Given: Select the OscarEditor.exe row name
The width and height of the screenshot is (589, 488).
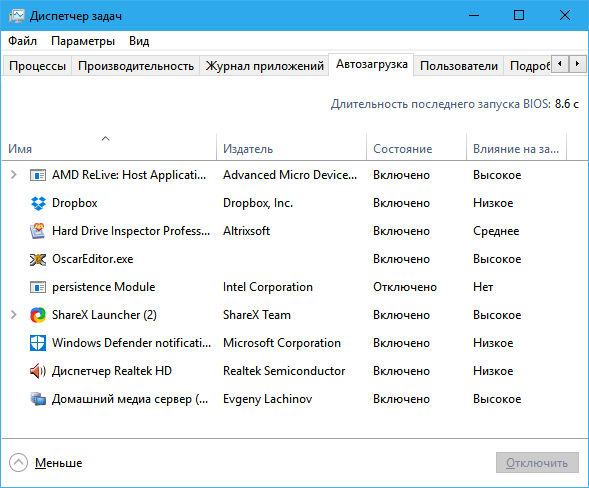Looking at the screenshot, I should click(93, 259).
